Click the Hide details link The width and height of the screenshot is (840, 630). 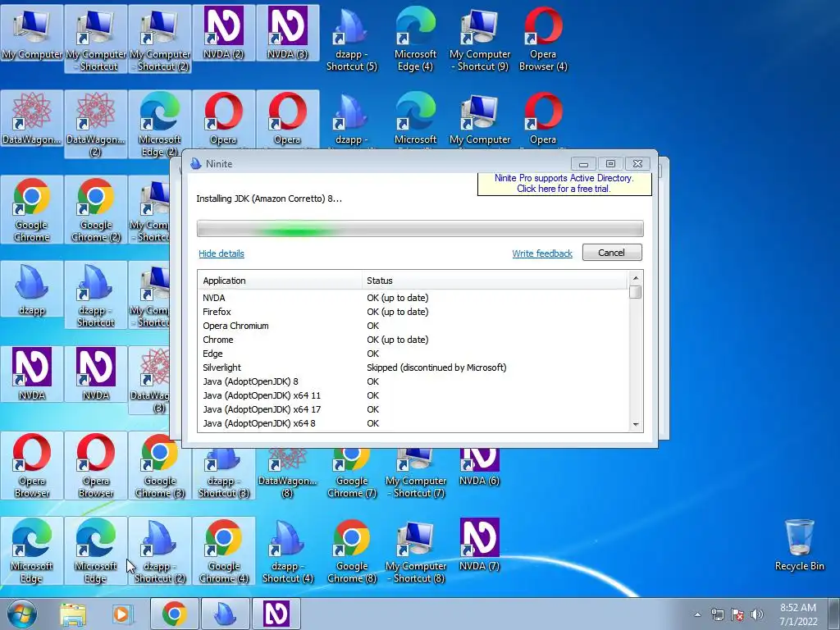tap(221, 253)
